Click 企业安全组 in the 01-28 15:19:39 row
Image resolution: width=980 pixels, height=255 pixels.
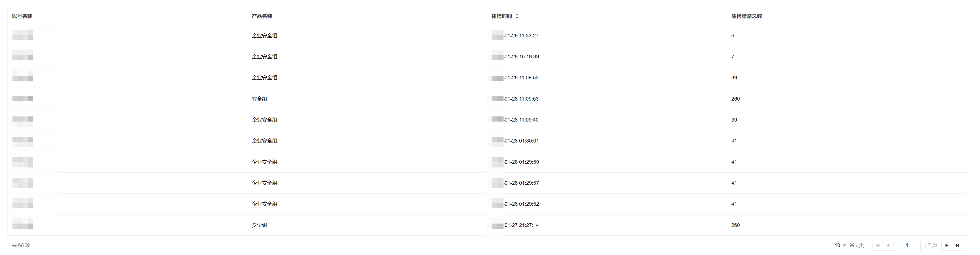264,57
